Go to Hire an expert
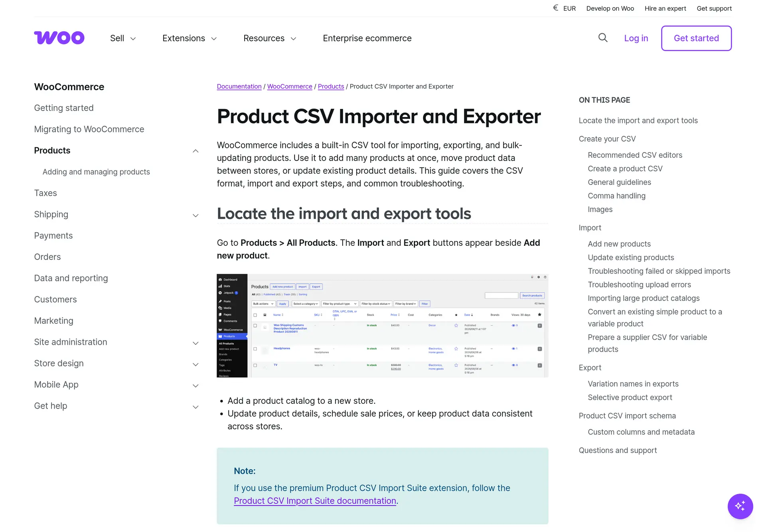Screen dimensions: 766x532 click(x=665, y=8)
